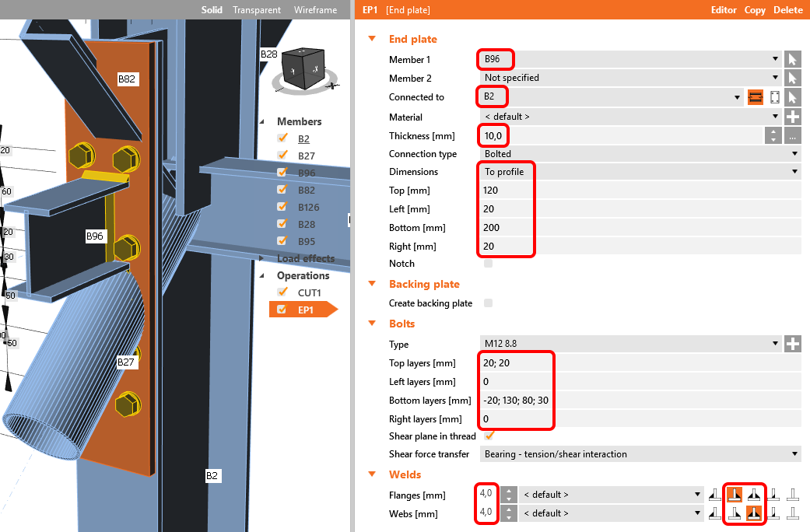Add new bolt type with the plus icon
This screenshot has height=532, width=810.
tap(792, 344)
